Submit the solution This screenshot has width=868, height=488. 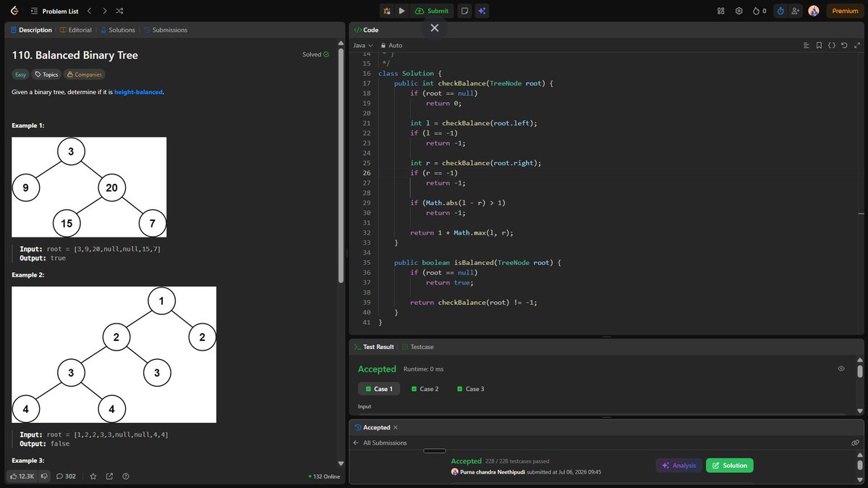pyautogui.click(x=433, y=11)
